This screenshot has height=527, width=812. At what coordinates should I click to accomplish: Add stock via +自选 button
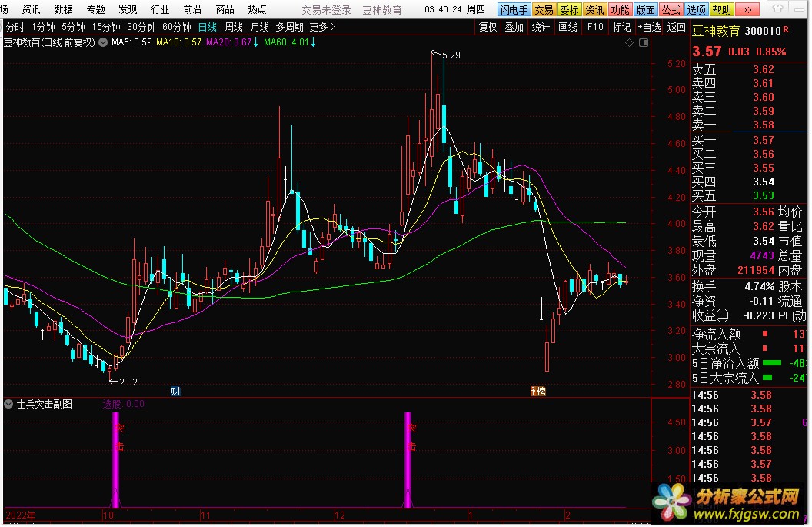click(x=650, y=27)
